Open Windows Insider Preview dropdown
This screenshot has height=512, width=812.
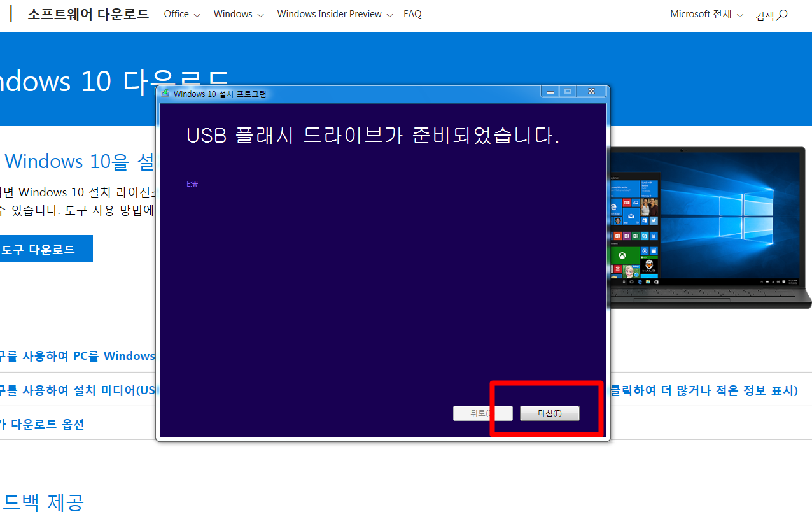point(335,14)
